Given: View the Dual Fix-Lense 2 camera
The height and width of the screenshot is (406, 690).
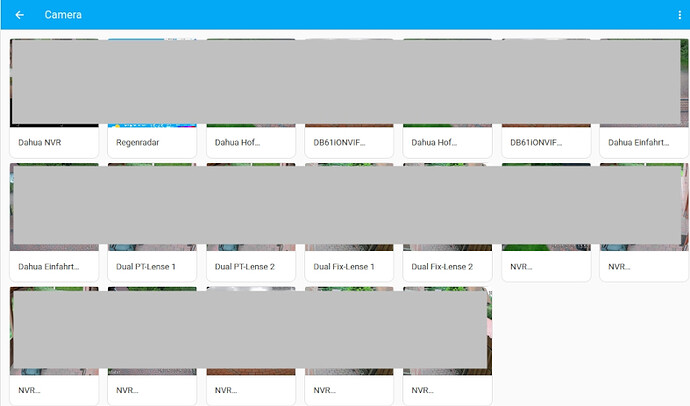Looking at the screenshot, I should coord(448,222).
